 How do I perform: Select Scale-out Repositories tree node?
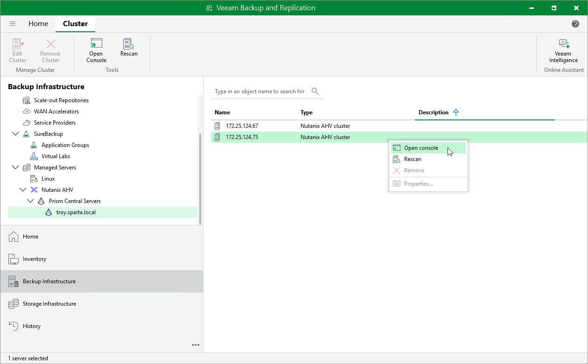pyautogui.click(x=61, y=100)
